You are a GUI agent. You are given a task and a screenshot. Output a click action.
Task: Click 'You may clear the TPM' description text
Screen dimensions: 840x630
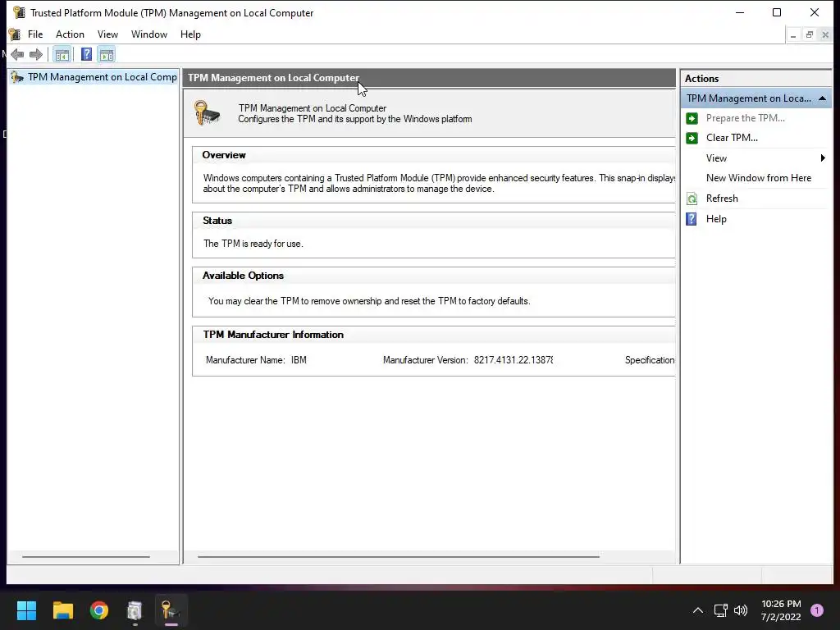click(369, 301)
